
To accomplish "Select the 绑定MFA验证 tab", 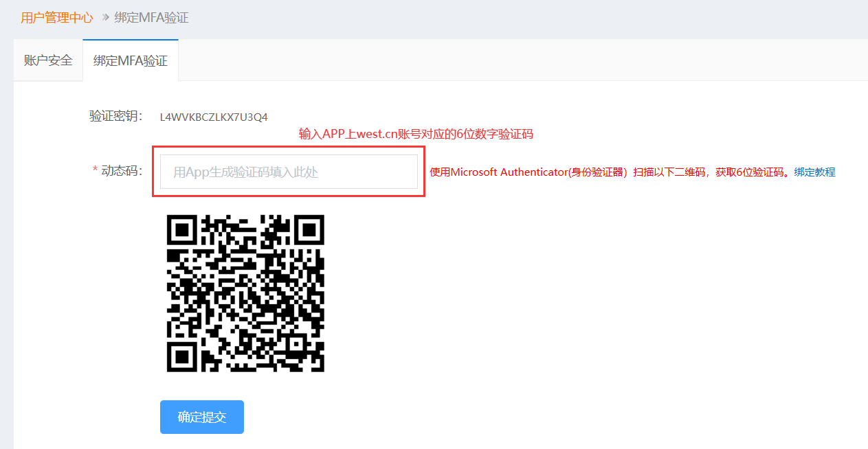I will [x=131, y=60].
